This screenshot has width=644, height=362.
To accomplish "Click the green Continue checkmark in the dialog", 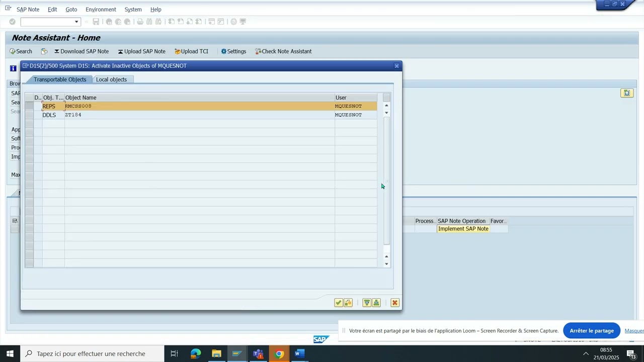I will click(x=339, y=303).
